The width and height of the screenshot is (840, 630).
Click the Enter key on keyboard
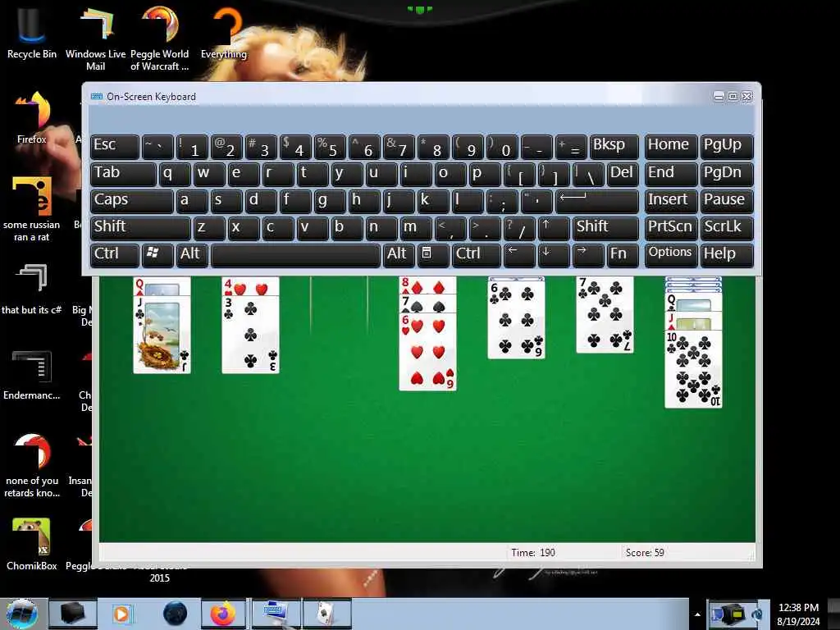click(597, 201)
